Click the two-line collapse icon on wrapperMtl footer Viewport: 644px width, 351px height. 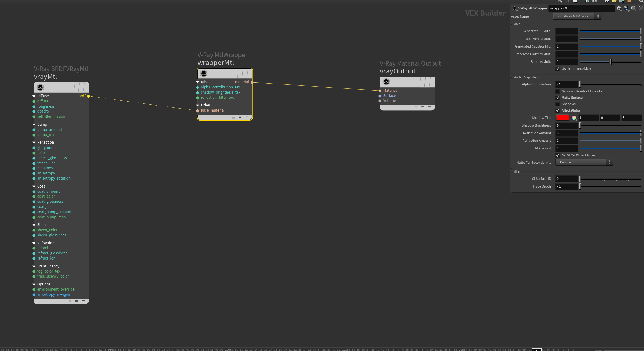click(240, 117)
